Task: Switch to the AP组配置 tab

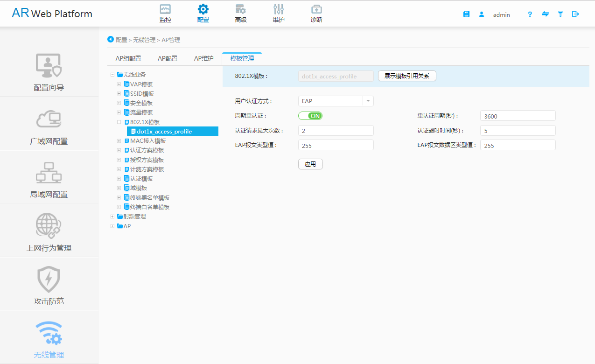Action: (x=128, y=58)
